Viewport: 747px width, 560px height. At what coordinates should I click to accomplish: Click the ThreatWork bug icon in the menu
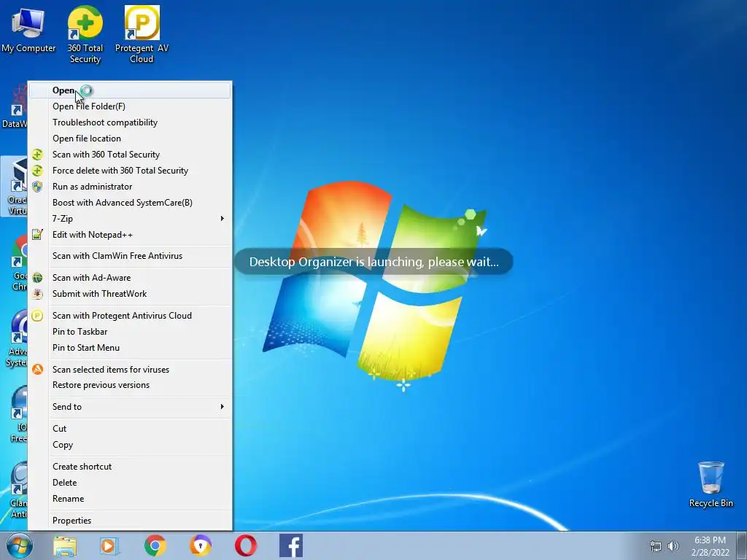point(37,294)
